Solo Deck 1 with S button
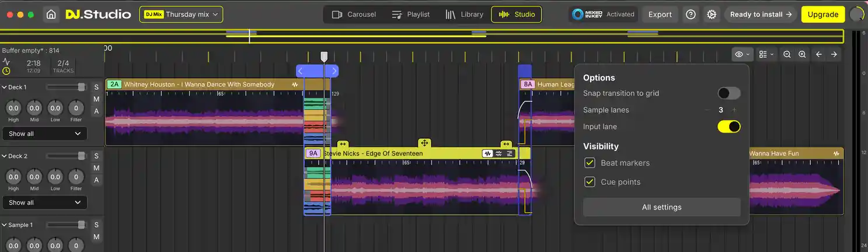This screenshot has width=868, height=252. pyautogui.click(x=96, y=87)
